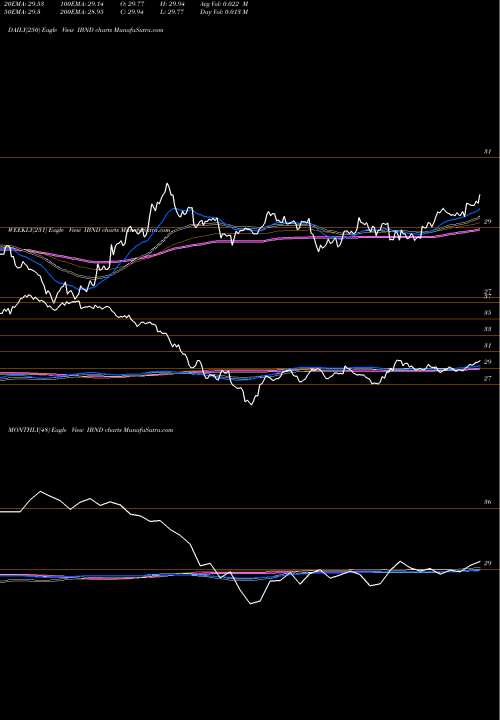Select the L: 29.77 low price
This screenshot has height=720, width=500.
pyautogui.click(x=172, y=12)
